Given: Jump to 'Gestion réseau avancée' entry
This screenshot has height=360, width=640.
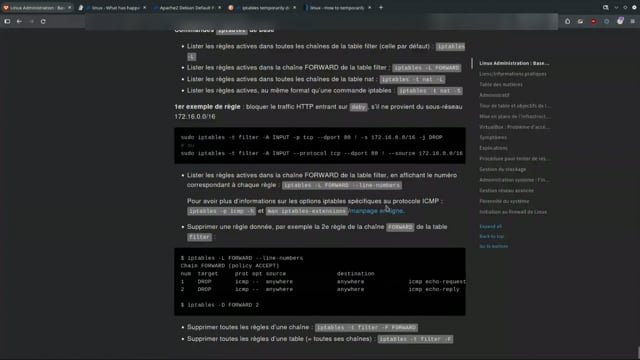Looking at the screenshot, I should pos(506,191).
